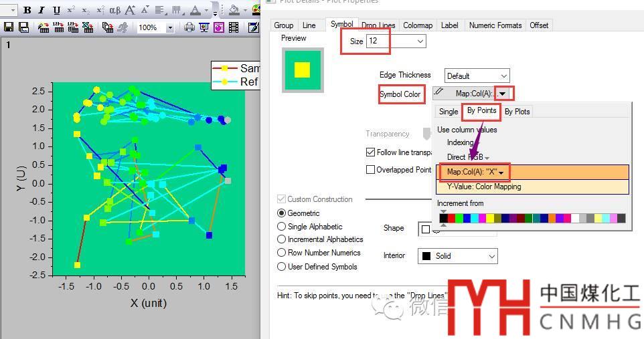Switch to the Offset tab
Screen dimensions: 644x339
(x=539, y=25)
